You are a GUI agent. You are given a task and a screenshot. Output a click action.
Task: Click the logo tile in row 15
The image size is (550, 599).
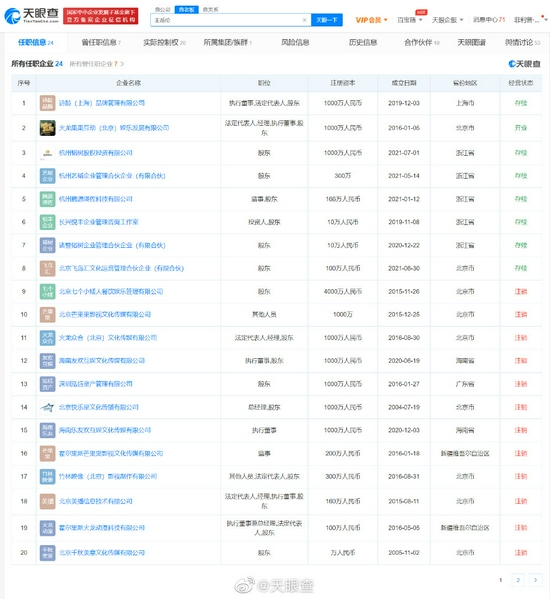pos(47,430)
